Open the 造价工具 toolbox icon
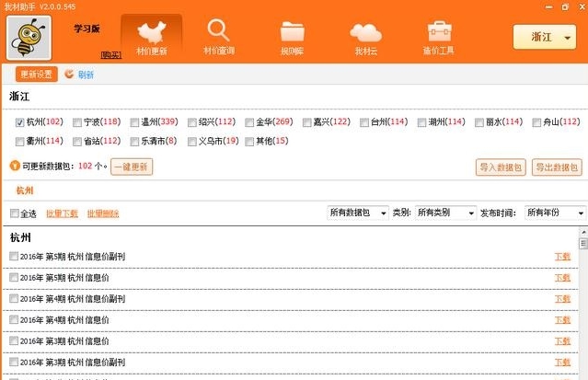This screenshot has width=588, height=380. click(x=439, y=38)
